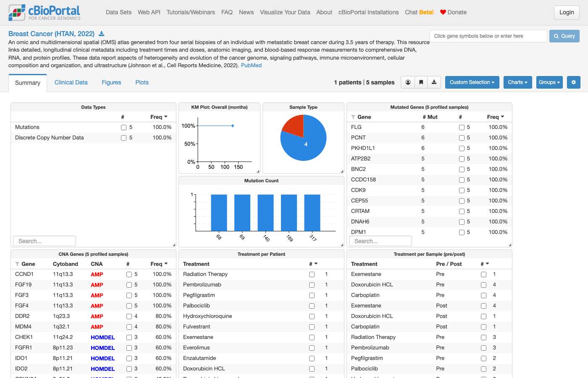
Task: Click the download toolbar icon button
Action: click(x=434, y=82)
